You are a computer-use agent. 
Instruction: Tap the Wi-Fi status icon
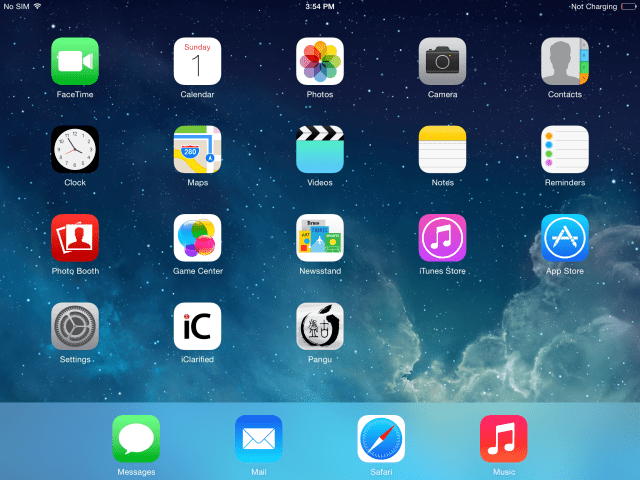pyautogui.click(x=38, y=6)
